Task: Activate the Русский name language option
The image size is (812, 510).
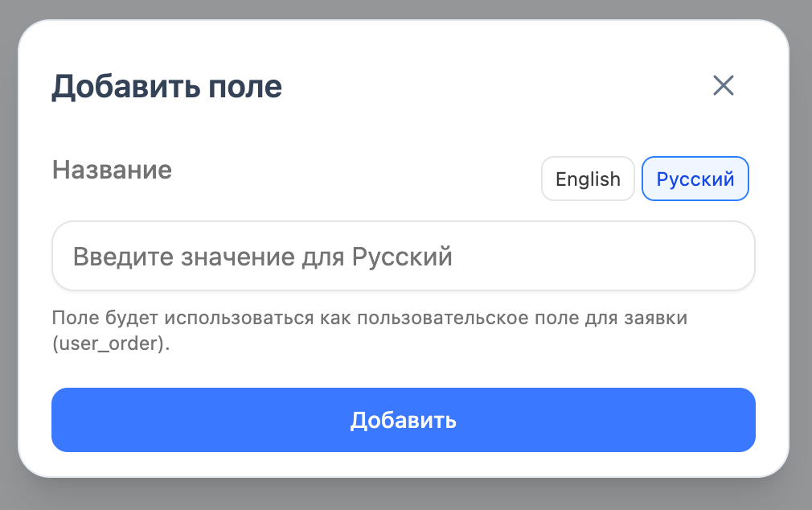Action: [695, 179]
